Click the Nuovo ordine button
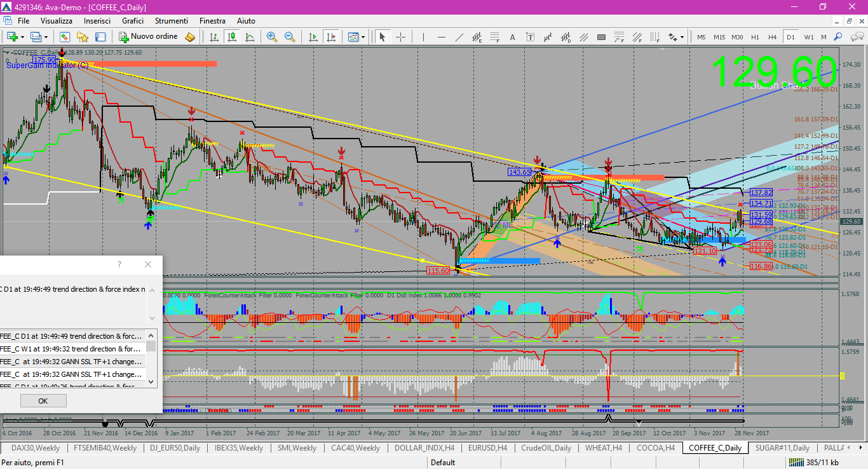The image size is (868, 469). coord(149,37)
